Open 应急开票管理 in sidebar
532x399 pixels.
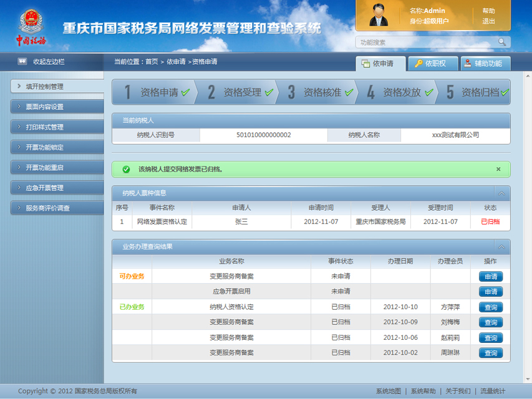tap(57, 188)
